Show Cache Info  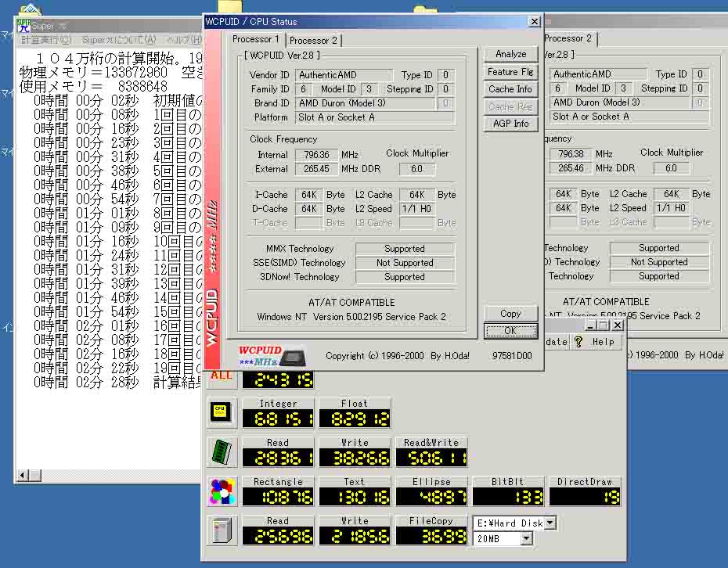tap(510, 89)
